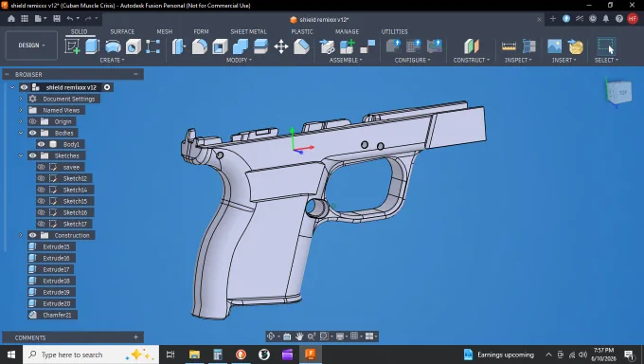Click the Press Pull tool
Screen dimensions: 644x364
179,46
